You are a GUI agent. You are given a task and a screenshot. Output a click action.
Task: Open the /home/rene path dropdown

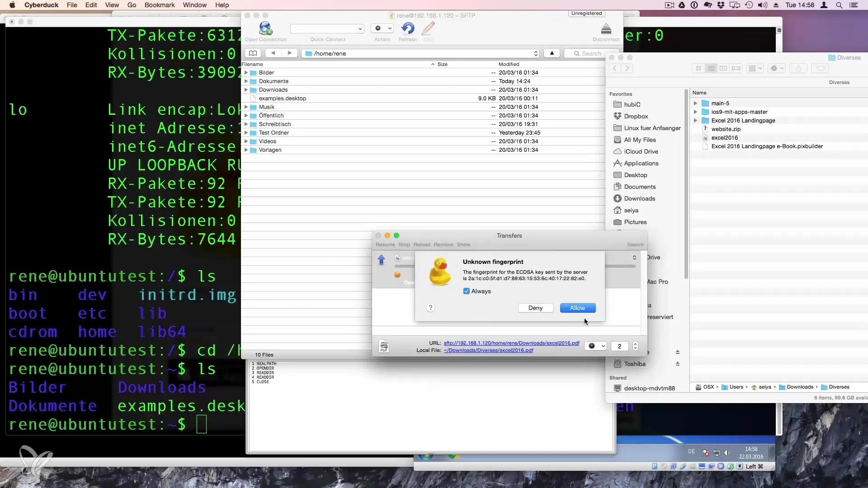coord(421,53)
